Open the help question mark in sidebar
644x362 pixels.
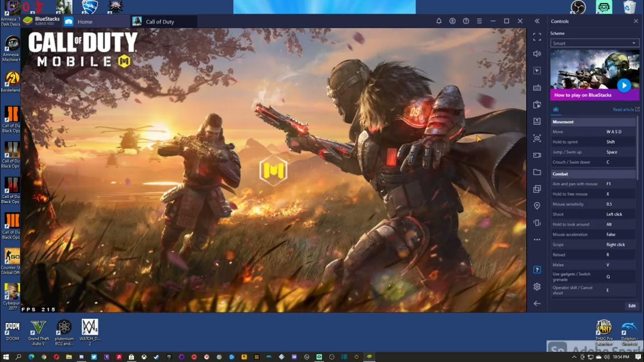pyautogui.click(x=537, y=270)
